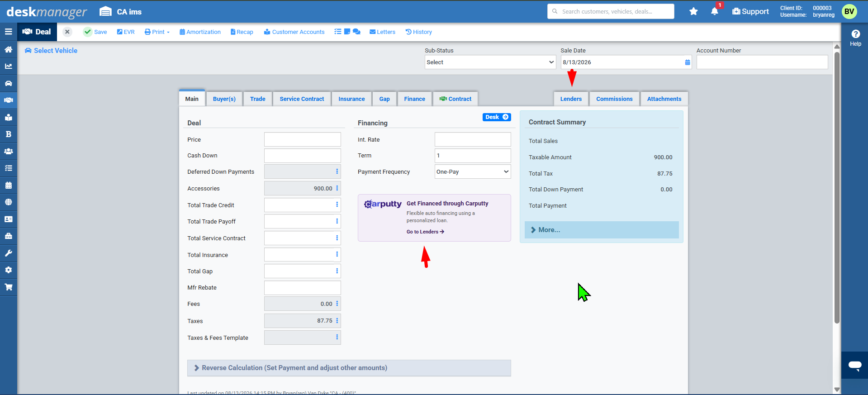The width and height of the screenshot is (868, 395).
Task: Open the globe sidebar icon
Action: 8,202
